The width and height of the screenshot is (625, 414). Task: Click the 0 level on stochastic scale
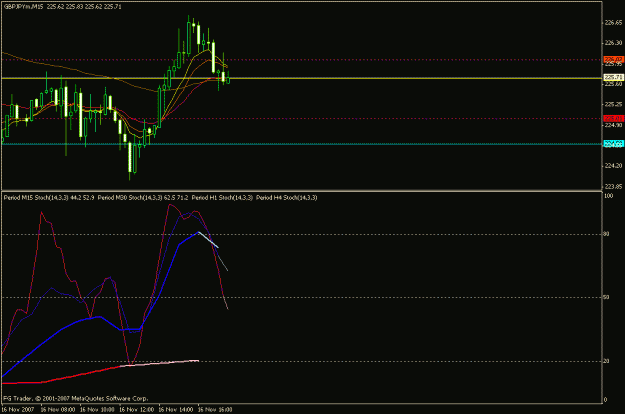click(606, 400)
